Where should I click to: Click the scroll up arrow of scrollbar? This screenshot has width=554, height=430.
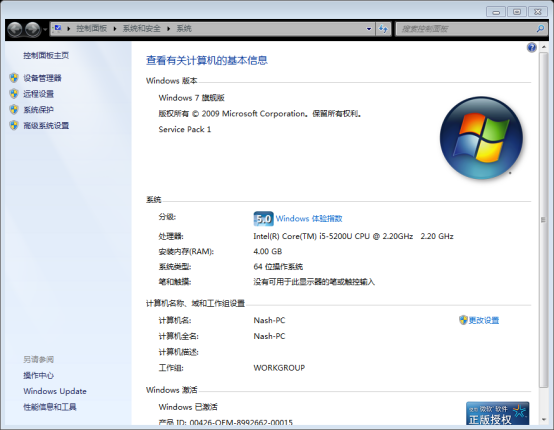point(543,47)
